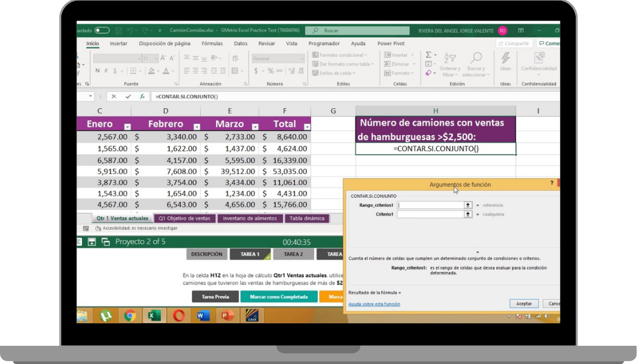
Task: Click the Criterio1 range selector icon
Action: point(468,214)
